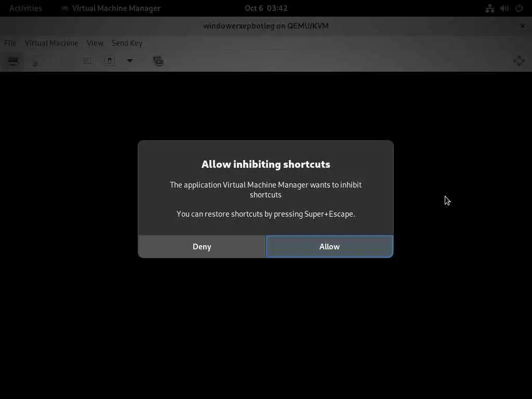Screen dimensions: 532x399
Task: Click the text 'You can restore shortcuts by pressing Super+Escape.'
Action: click(265, 214)
